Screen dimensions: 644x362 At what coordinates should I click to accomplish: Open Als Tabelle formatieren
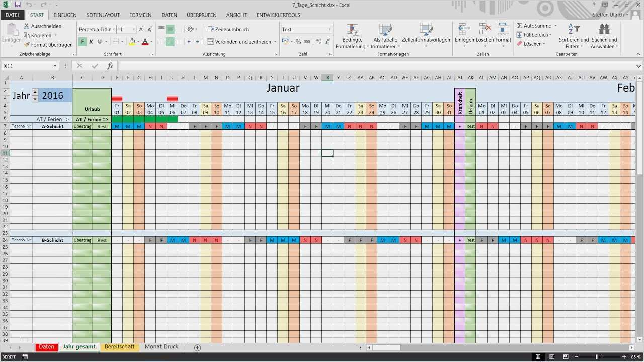pos(385,36)
